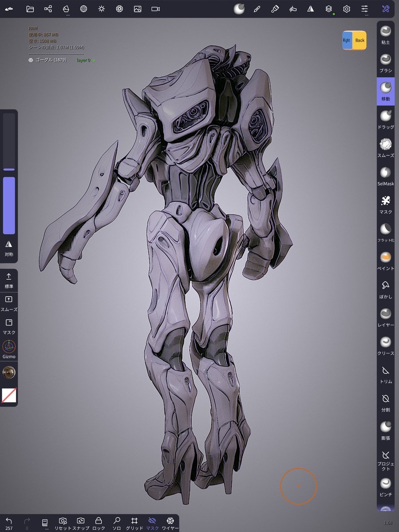Undo the last action (257)

tap(9, 524)
